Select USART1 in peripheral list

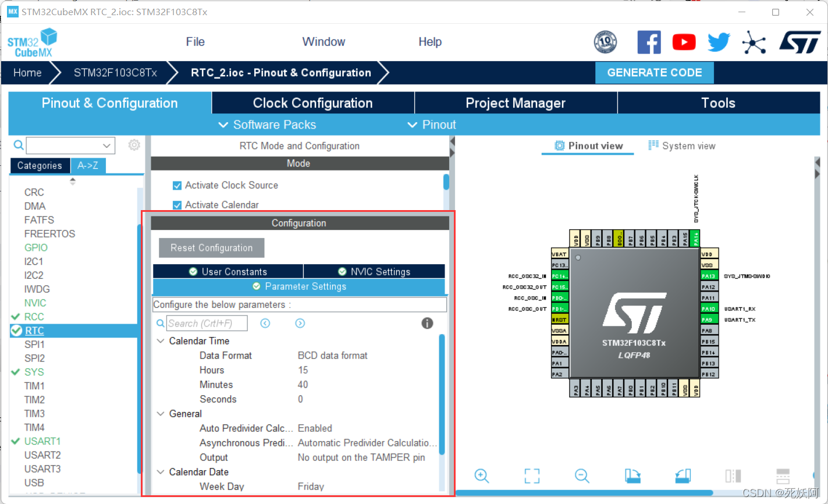42,441
